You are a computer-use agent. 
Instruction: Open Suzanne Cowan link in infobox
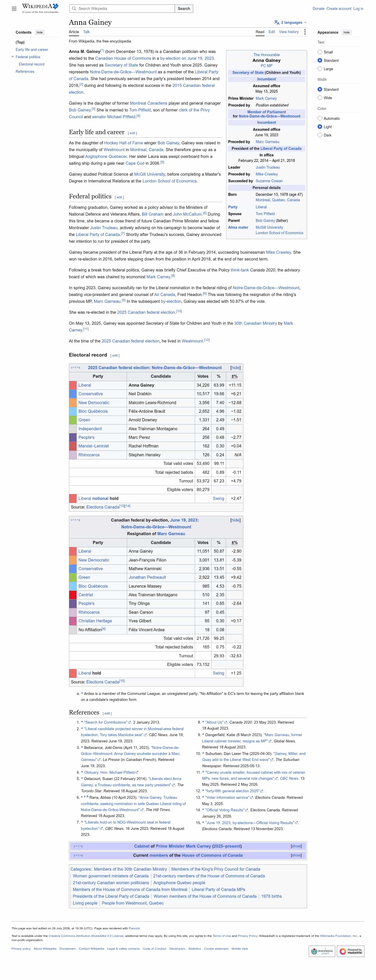point(269,181)
